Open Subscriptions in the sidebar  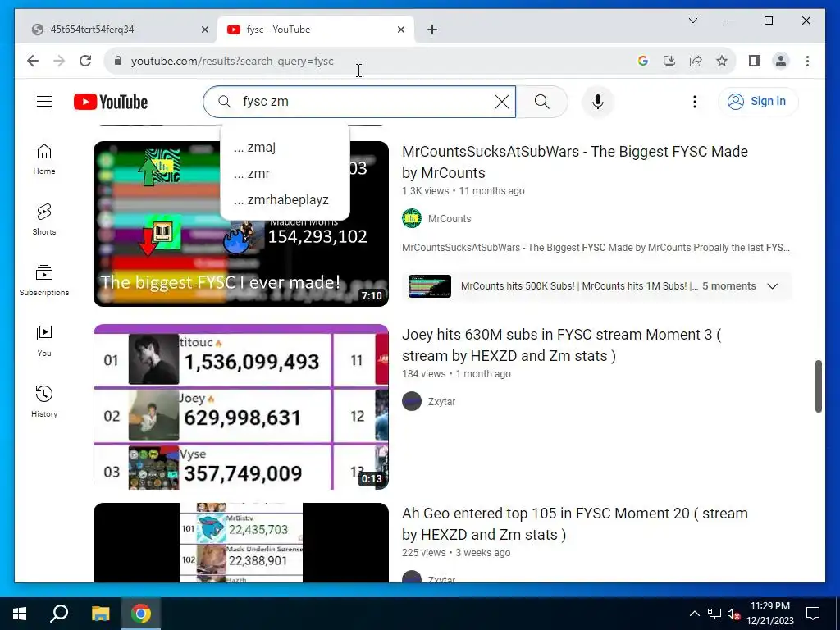click(44, 281)
